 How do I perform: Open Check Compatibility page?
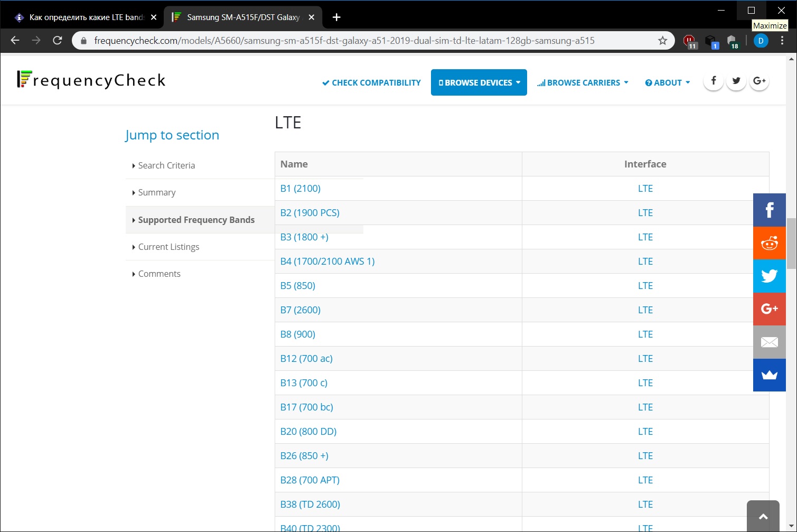point(371,82)
